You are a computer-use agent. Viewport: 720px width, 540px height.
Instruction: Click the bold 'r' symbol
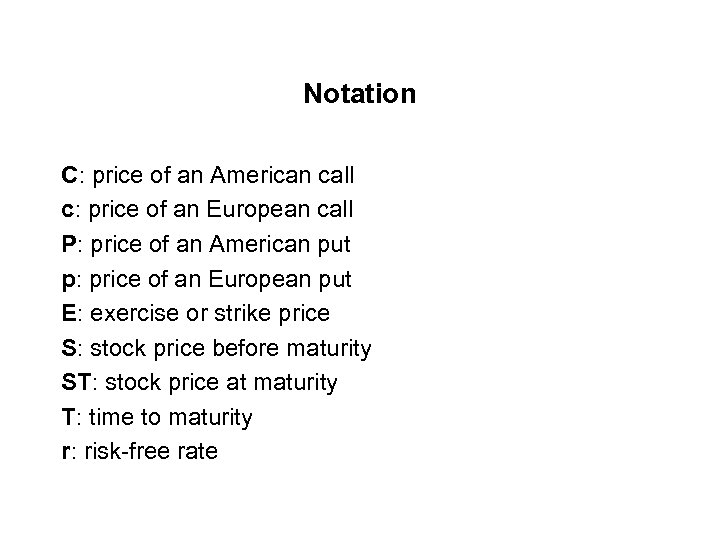pos(64,451)
